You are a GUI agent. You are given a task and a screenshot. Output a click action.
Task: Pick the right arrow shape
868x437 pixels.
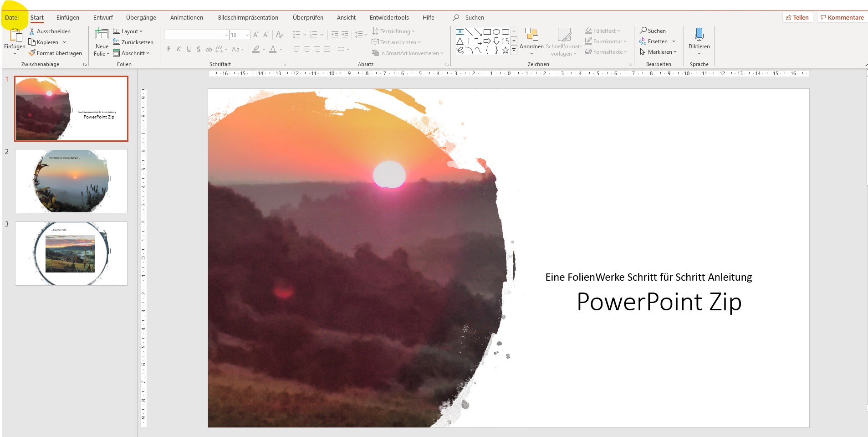487,41
